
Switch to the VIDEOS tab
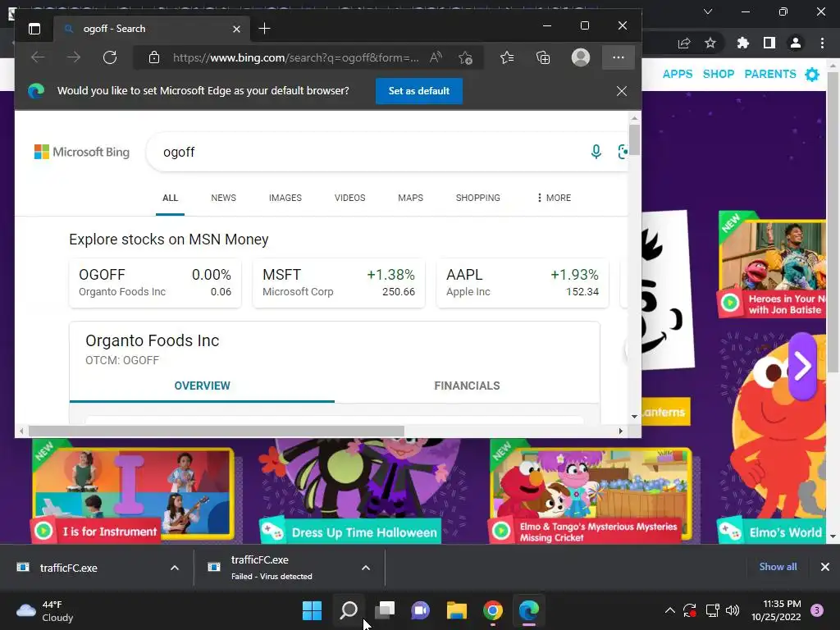349,198
